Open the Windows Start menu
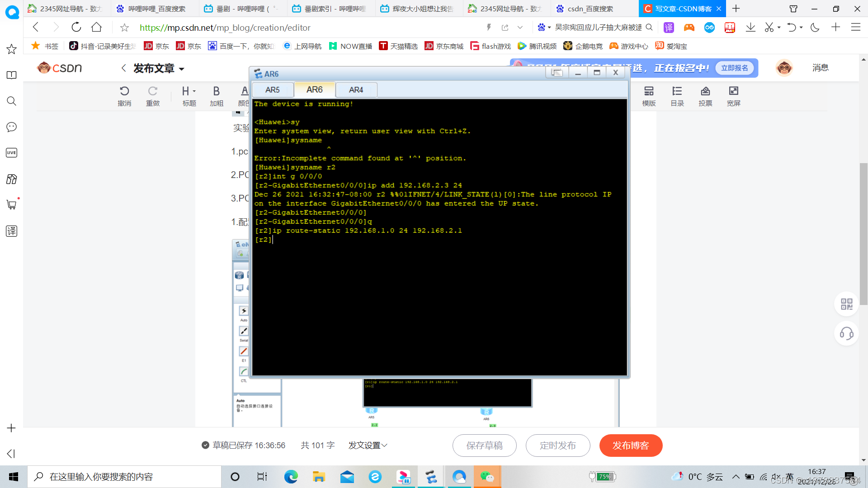Viewport: 868px width, 488px height. [14, 477]
